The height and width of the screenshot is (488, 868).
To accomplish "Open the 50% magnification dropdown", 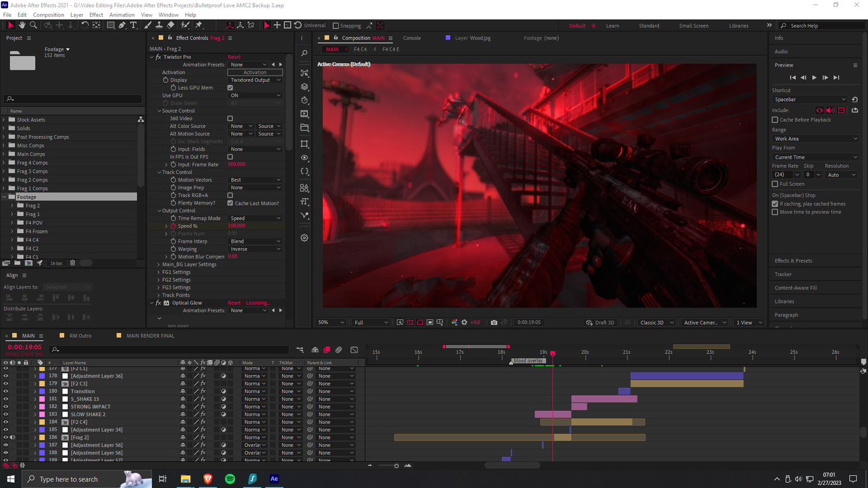I will [330, 322].
